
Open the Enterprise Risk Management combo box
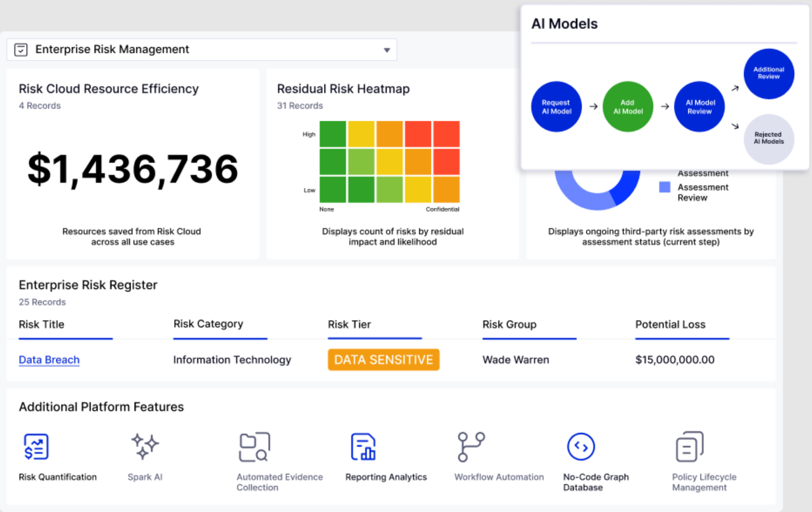click(x=201, y=50)
